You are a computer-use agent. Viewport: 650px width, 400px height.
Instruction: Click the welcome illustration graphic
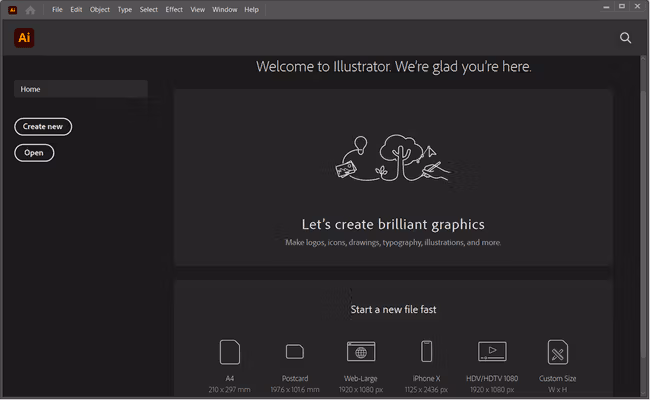392,158
